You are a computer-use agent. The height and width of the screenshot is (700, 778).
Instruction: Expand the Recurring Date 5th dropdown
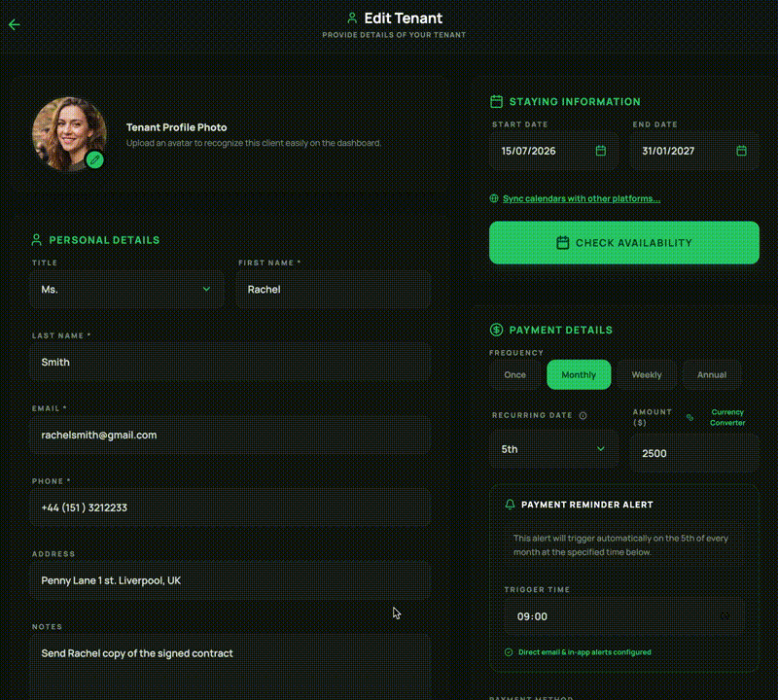pos(553,449)
